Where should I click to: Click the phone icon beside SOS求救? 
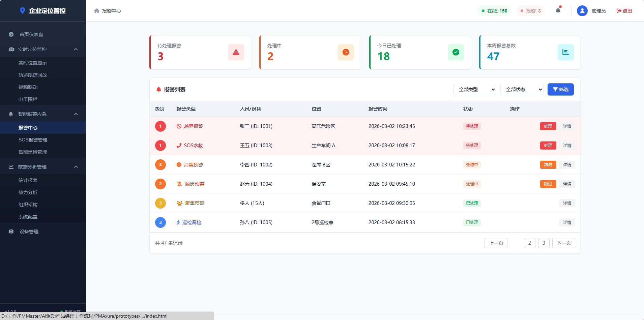point(179,145)
